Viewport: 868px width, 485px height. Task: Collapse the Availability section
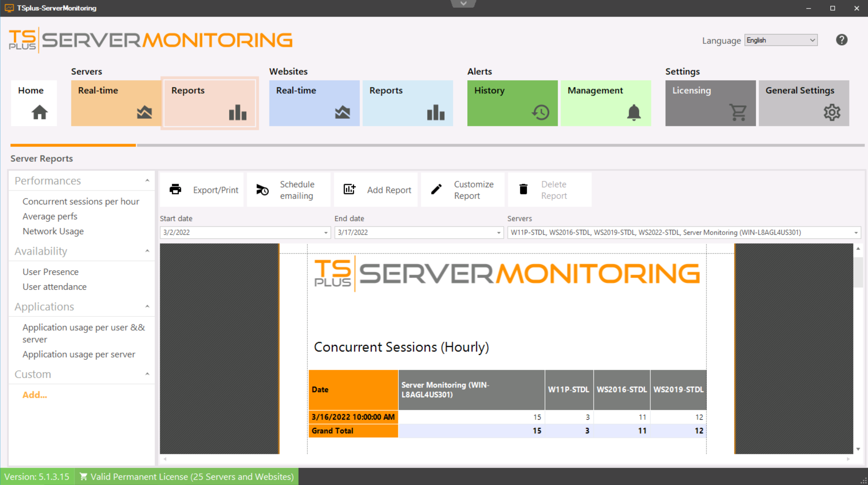(x=147, y=251)
